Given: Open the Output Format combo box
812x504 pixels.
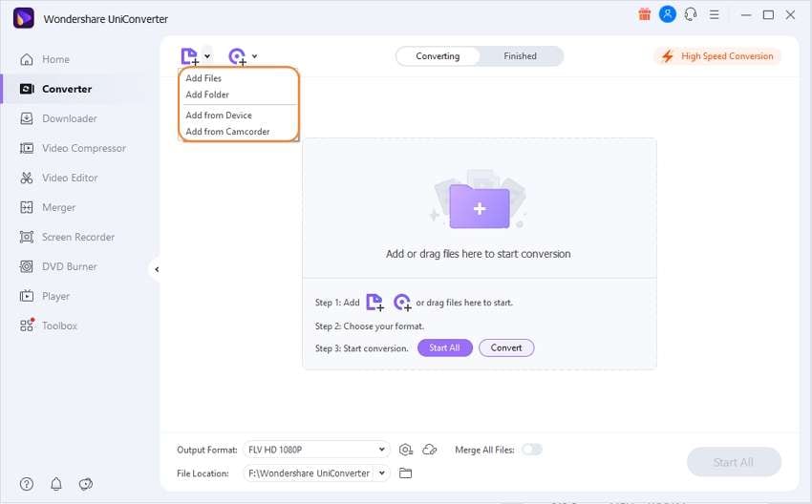Looking at the screenshot, I should pos(316,450).
